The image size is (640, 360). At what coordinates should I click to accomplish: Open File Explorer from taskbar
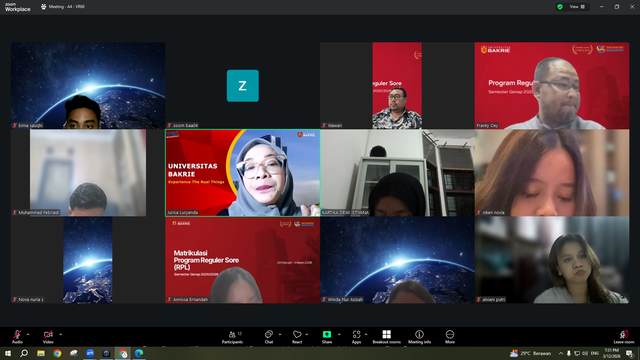pos(41,353)
